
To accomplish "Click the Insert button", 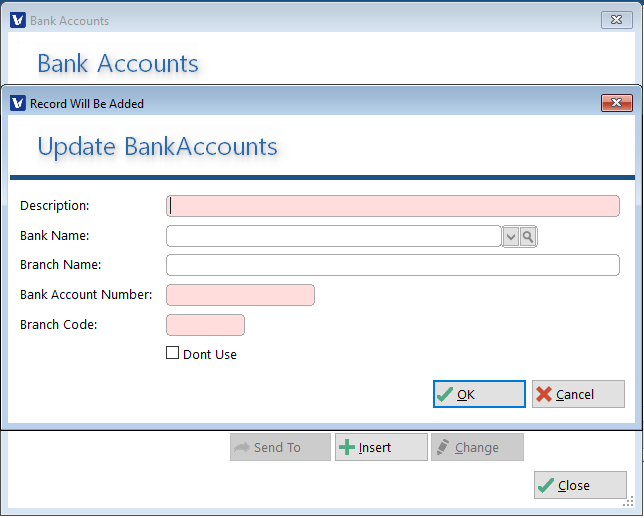I will coord(381,447).
